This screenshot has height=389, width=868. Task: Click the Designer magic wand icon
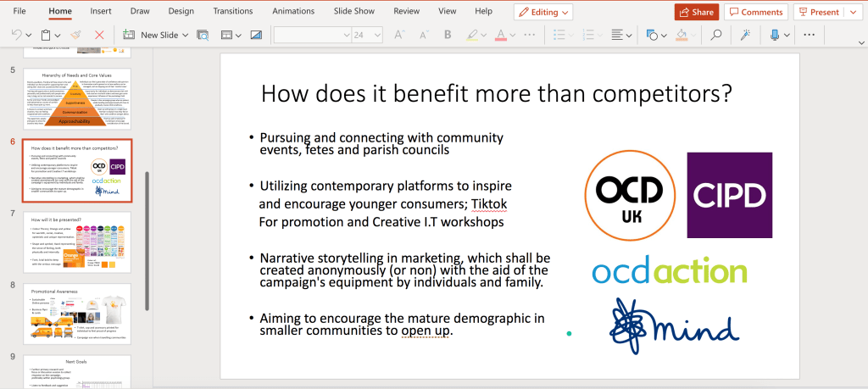tap(745, 35)
